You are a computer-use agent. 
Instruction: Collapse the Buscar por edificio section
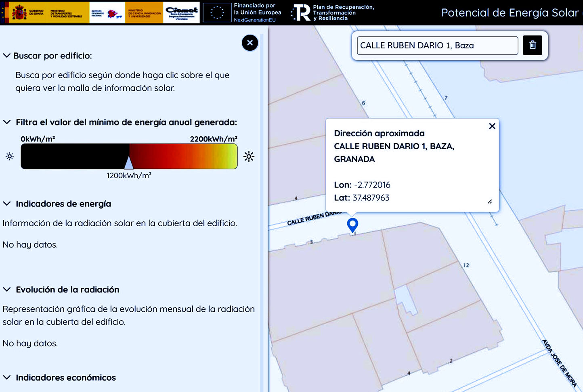(7, 56)
